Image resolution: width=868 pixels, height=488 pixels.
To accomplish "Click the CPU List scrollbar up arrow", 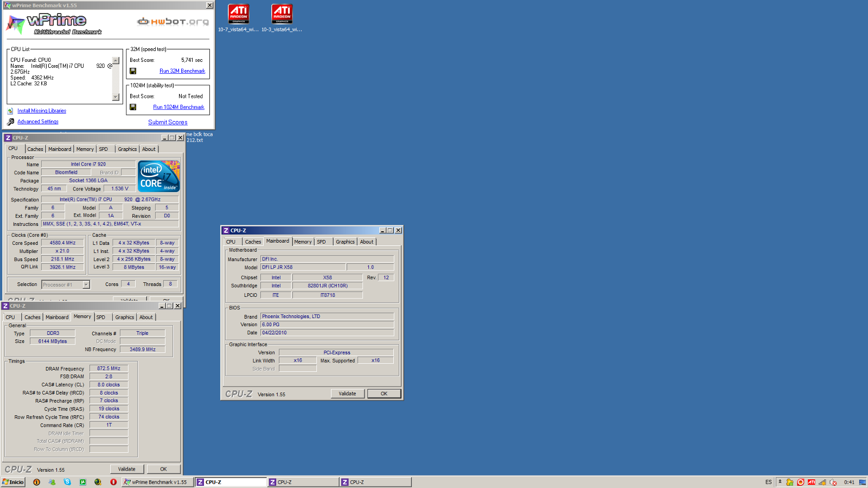I will point(116,60).
